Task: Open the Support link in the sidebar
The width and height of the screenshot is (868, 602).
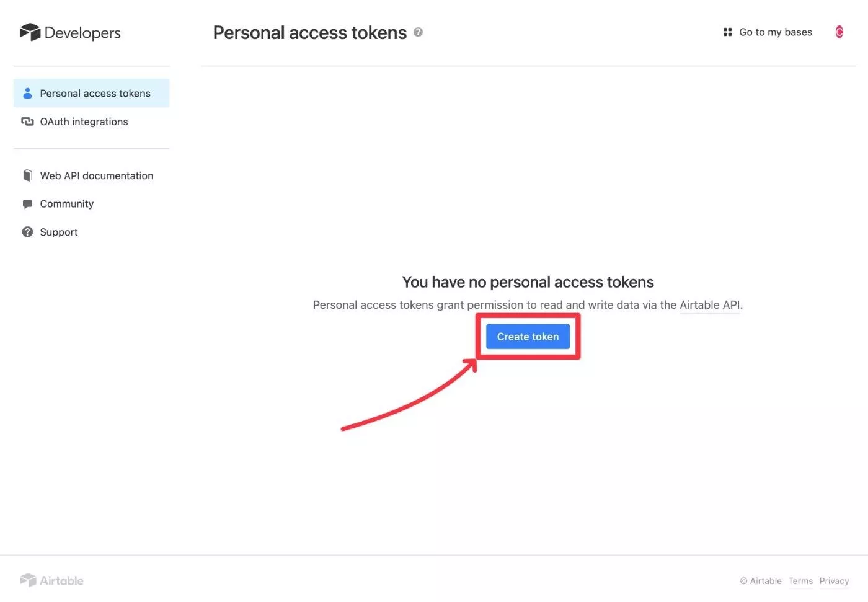Action: tap(59, 232)
